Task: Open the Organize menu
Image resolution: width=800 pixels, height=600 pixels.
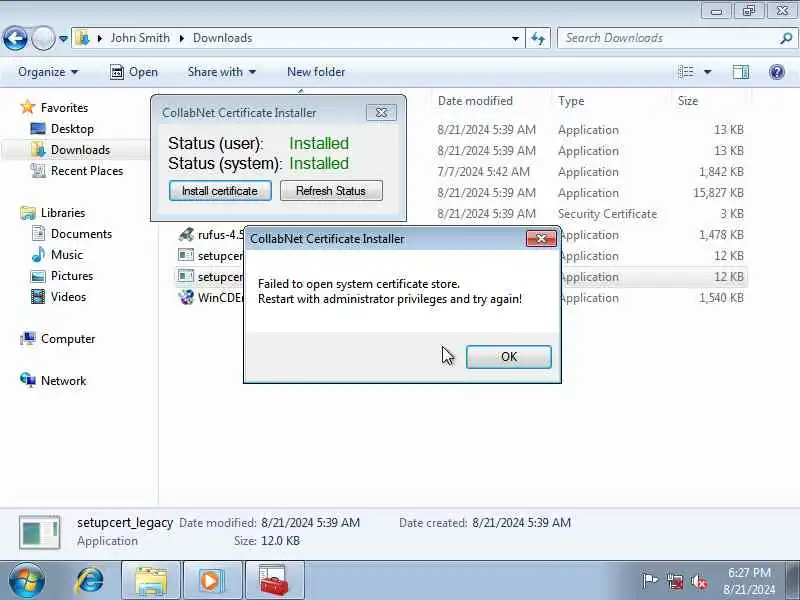Action: click(x=48, y=72)
